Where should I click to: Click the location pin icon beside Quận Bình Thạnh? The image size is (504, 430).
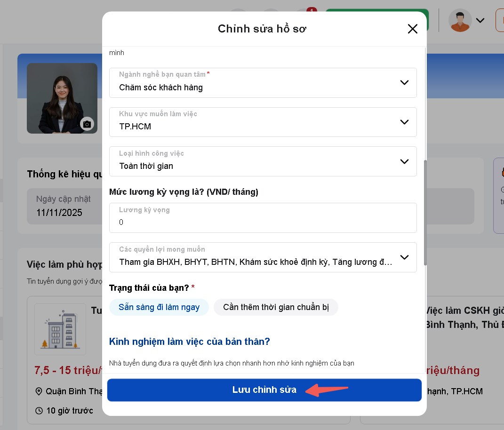pos(39,391)
